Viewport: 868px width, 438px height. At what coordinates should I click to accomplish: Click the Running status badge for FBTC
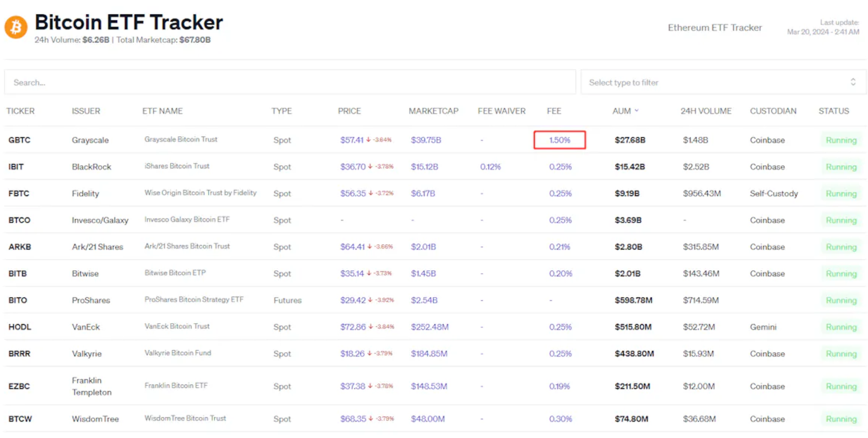[840, 194]
